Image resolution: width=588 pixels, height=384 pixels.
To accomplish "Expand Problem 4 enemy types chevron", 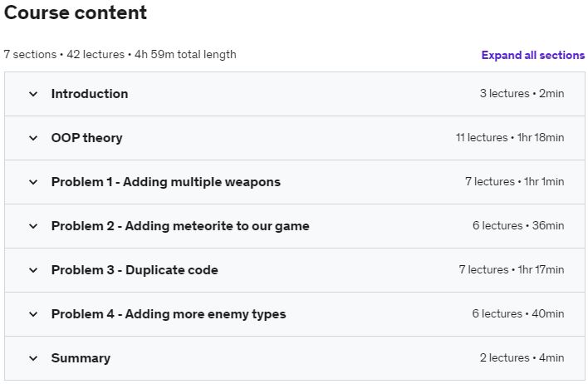I will point(33,314).
